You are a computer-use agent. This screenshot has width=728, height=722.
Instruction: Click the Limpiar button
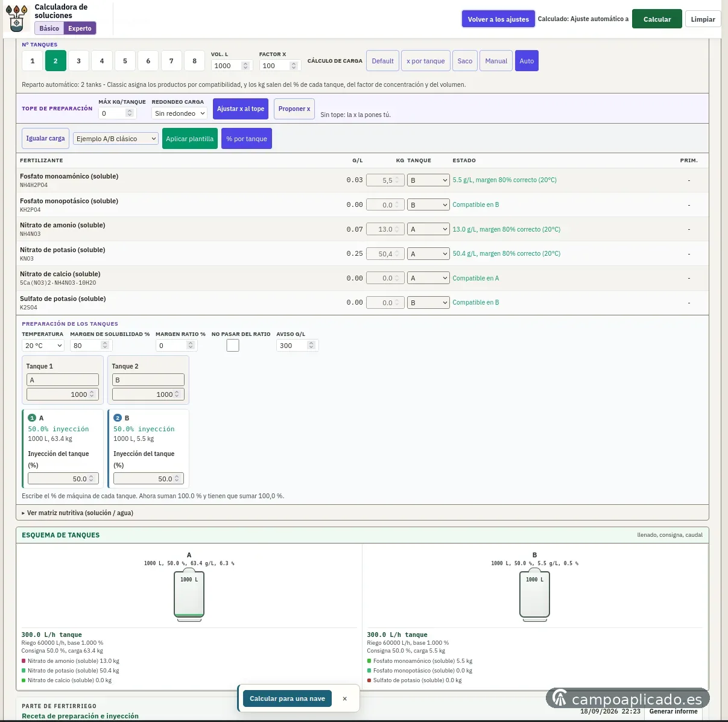pyautogui.click(x=703, y=19)
